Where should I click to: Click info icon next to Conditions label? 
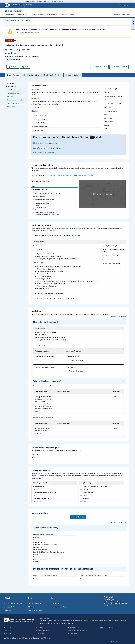(x=39, y=108)
